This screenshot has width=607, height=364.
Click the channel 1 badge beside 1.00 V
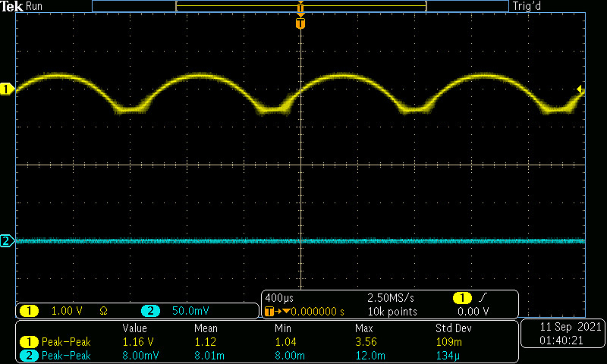coord(29,311)
